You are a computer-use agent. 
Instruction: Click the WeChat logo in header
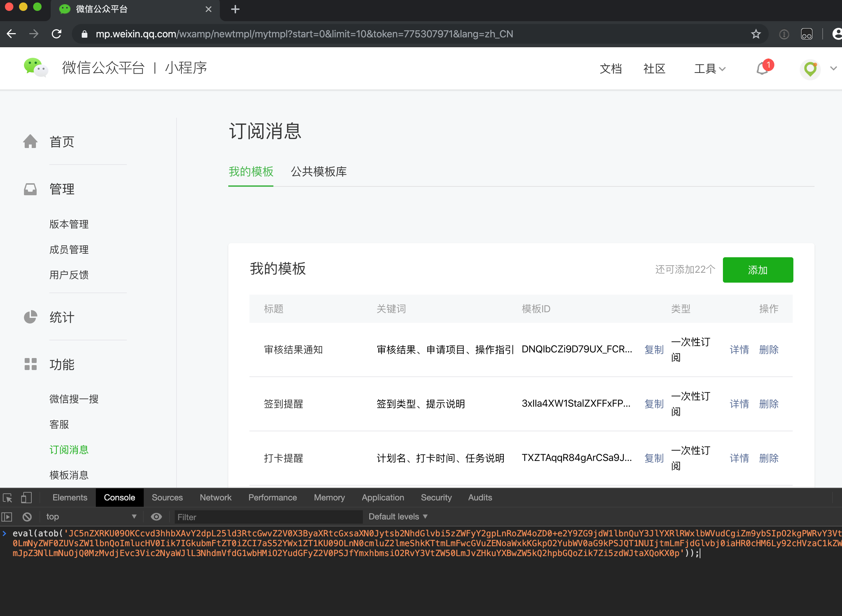pyautogui.click(x=36, y=68)
